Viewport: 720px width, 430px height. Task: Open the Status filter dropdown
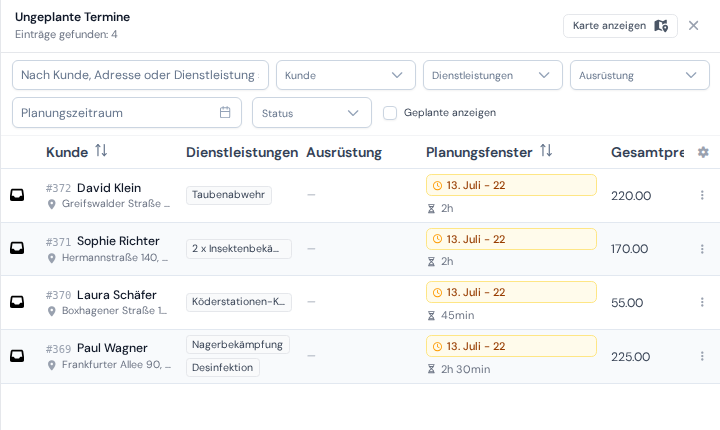[x=312, y=113]
